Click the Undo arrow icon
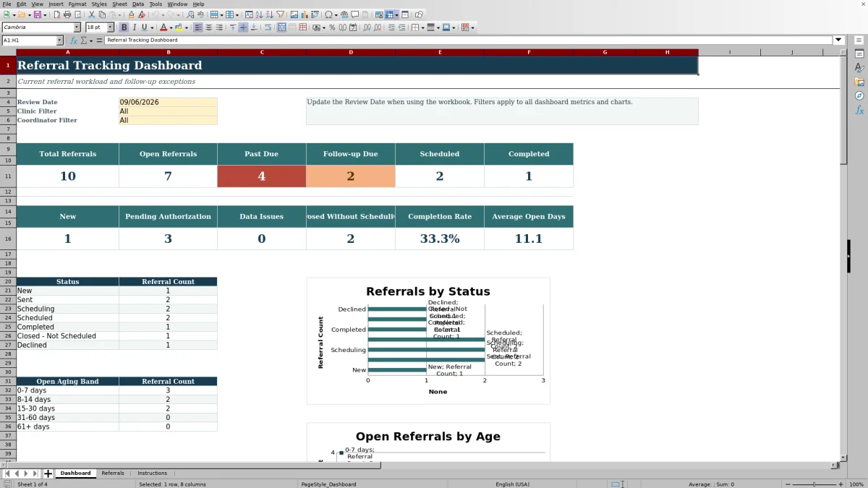The image size is (868, 488). [x=156, y=14]
